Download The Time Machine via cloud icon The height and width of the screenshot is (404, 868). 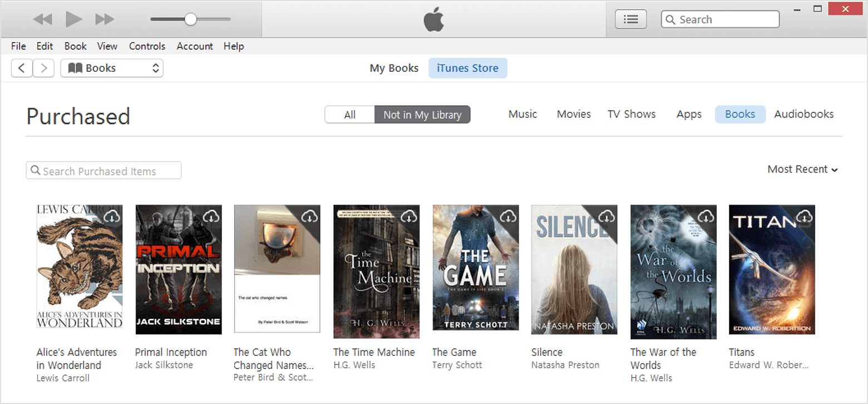pos(409,216)
